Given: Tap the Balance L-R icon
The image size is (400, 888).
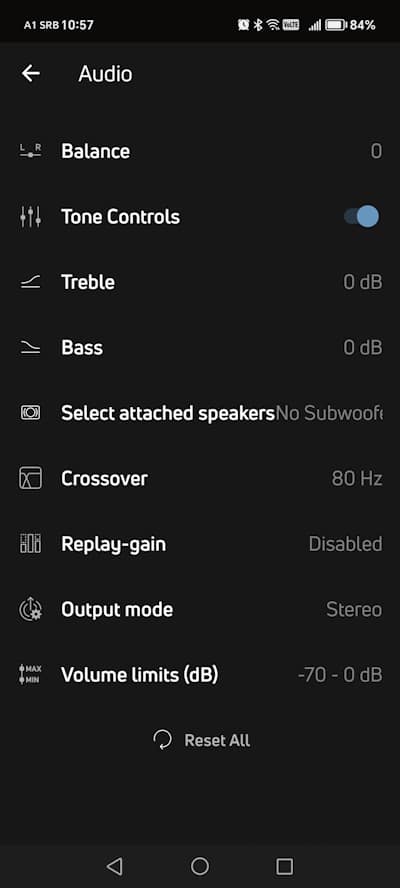Looking at the screenshot, I should (x=31, y=151).
